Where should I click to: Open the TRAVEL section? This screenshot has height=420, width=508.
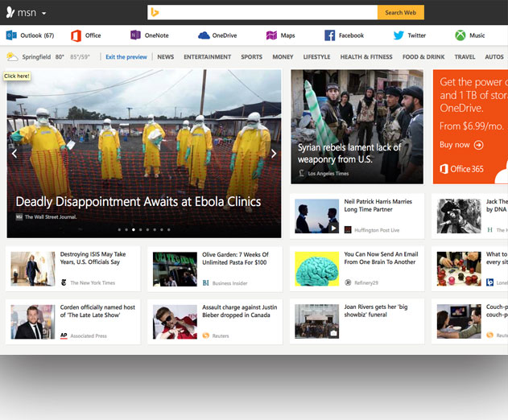pos(465,56)
